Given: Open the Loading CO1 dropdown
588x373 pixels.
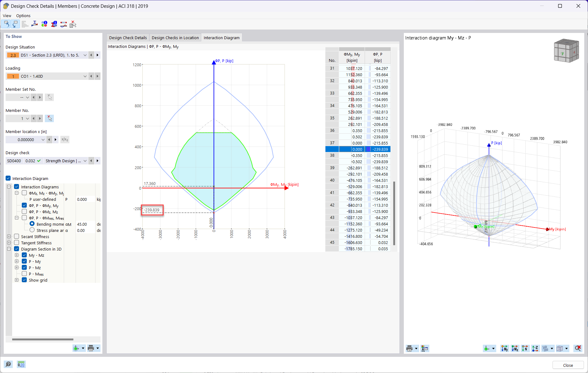Looking at the screenshot, I should [x=85, y=76].
